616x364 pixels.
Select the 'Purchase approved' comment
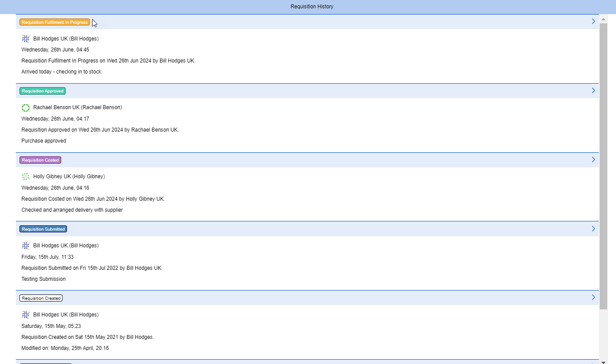click(44, 141)
